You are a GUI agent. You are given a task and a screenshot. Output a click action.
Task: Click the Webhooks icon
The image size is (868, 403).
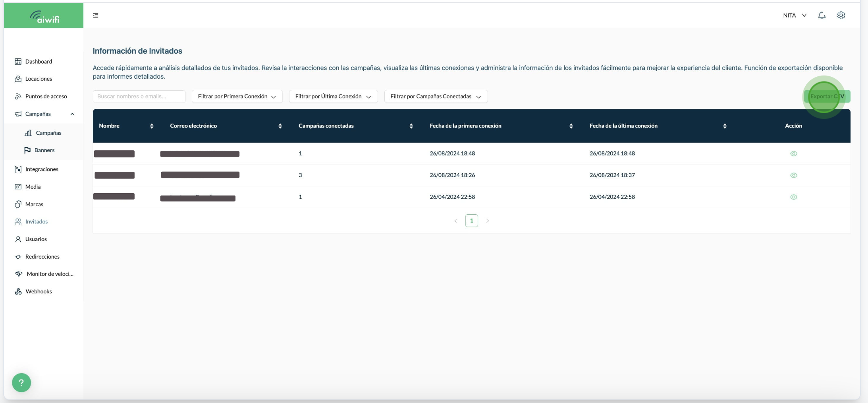[x=18, y=291]
